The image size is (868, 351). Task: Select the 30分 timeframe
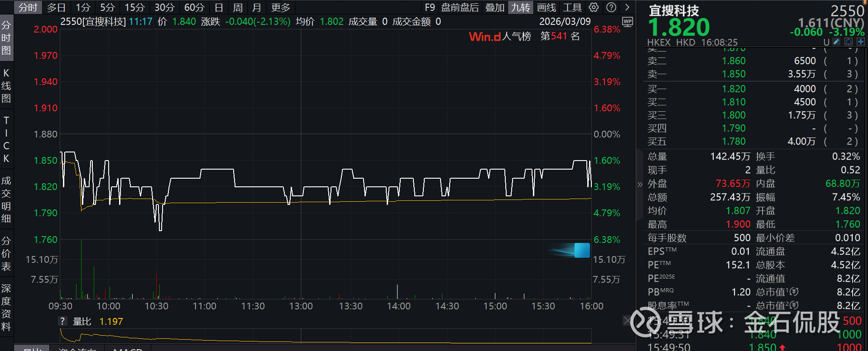tap(164, 7)
